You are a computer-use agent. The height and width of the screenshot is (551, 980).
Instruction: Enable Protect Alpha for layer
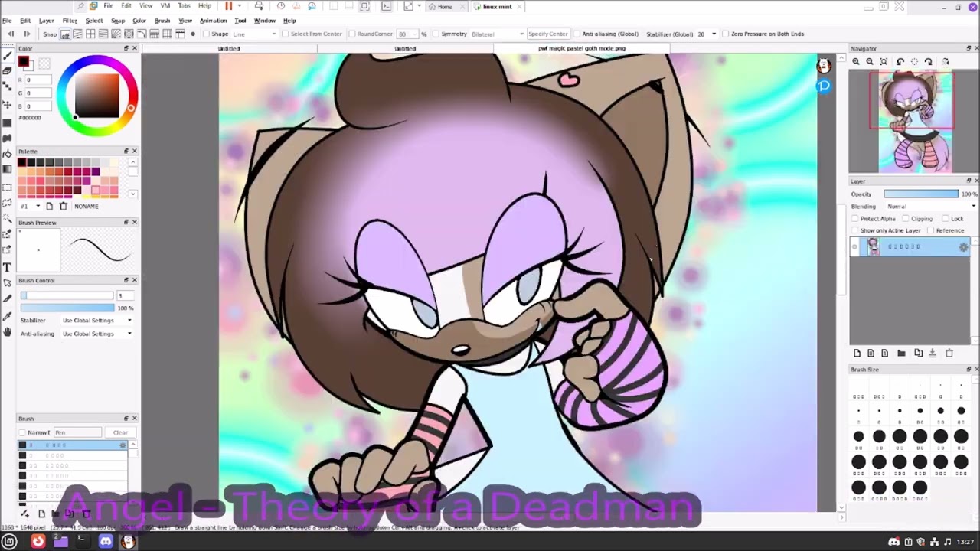point(855,219)
